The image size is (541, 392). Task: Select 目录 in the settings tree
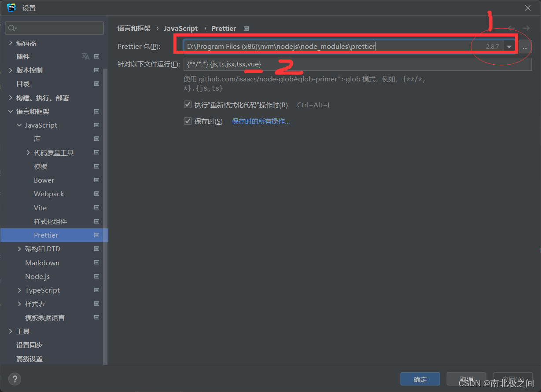[23, 84]
